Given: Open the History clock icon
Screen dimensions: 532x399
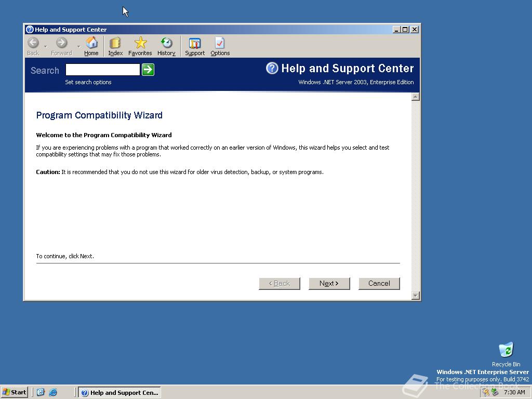Looking at the screenshot, I should (x=166, y=43).
